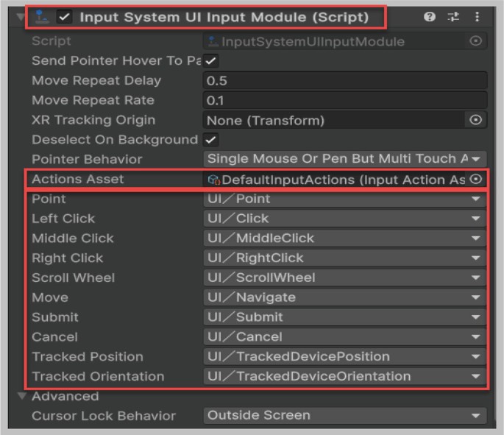Image resolution: width=504 pixels, height=435 pixels.
Task: Toggle Send Pointer Hover To Parent checkbox
Action: [x=211, y=61]
